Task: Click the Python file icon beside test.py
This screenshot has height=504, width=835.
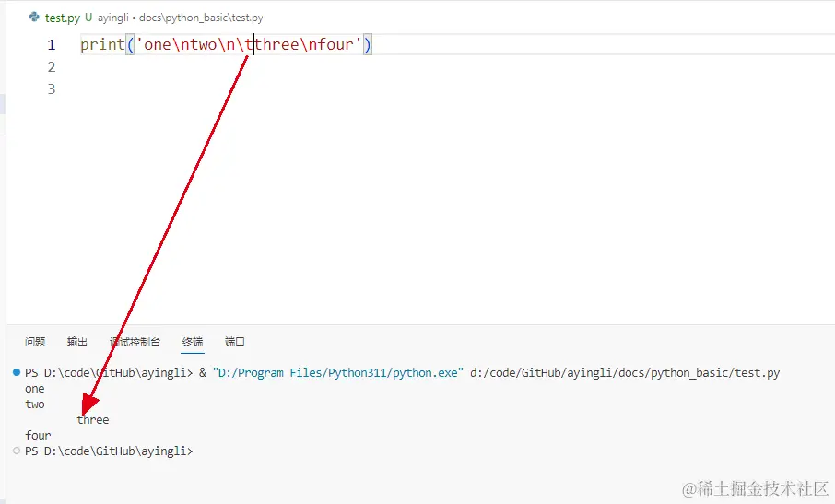Action: click(x=34, y=17)
